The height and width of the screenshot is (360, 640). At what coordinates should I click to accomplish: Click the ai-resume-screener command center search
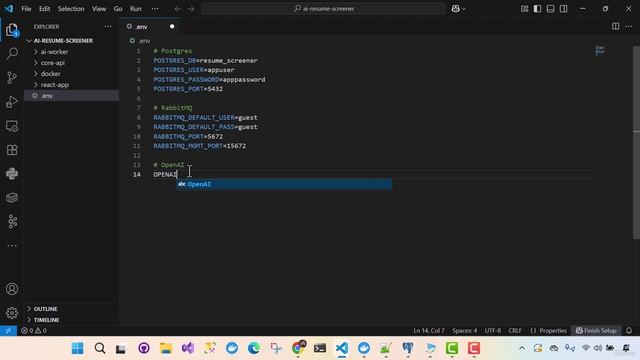point(323,9)
